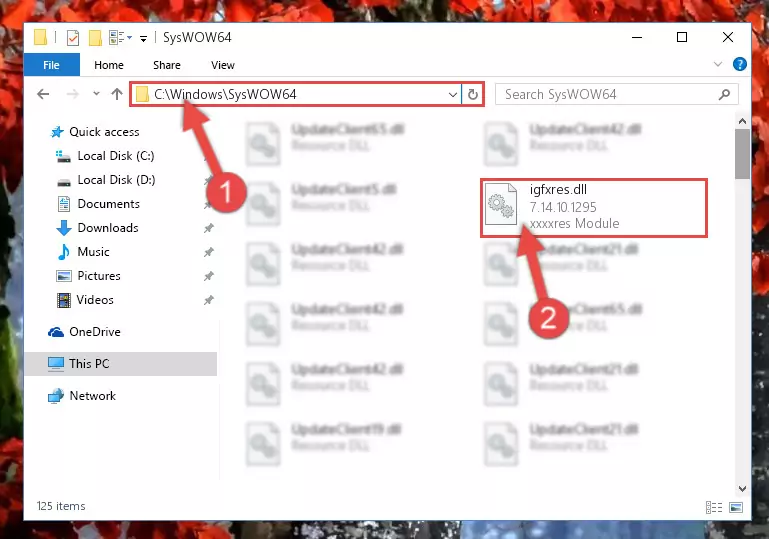The image size is (769, 539).
Task: Open Help with the question mark icon
Action: click(x=740, y=64)
